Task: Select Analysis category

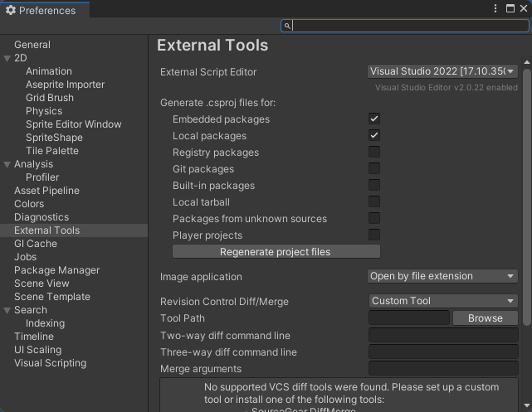Action: [33, 164]
